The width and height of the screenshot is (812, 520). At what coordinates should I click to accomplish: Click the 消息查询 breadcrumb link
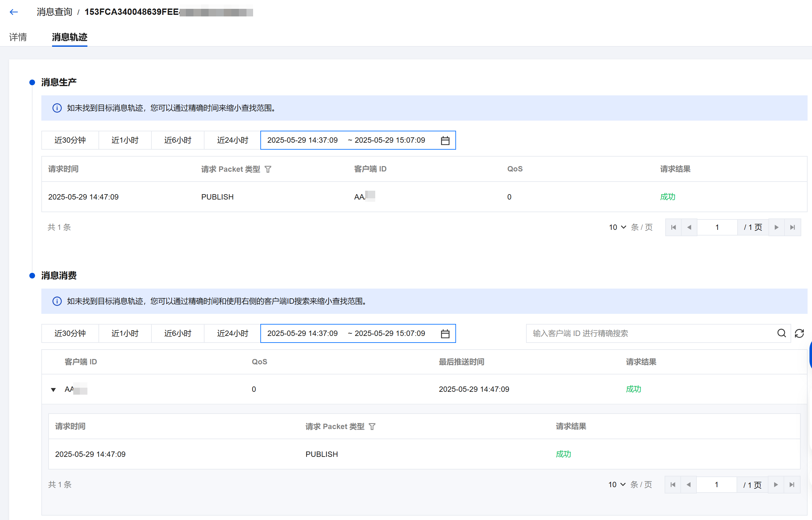coord(54,12)
